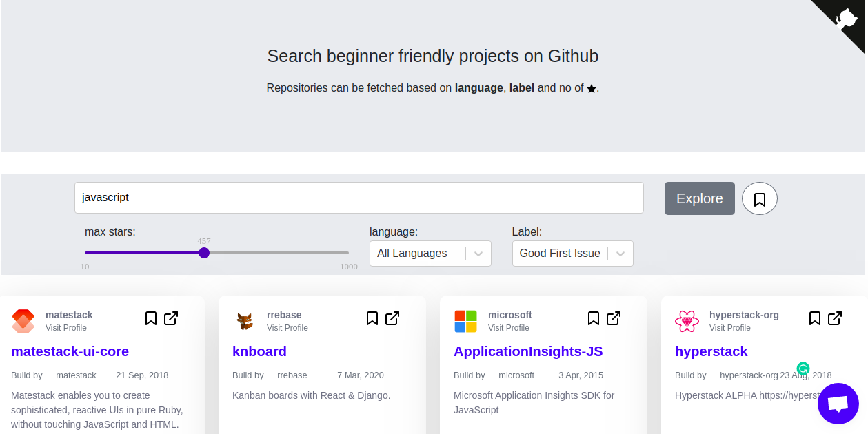
Task: Open the chat support bubble
Action: click(x=838, y=404)
